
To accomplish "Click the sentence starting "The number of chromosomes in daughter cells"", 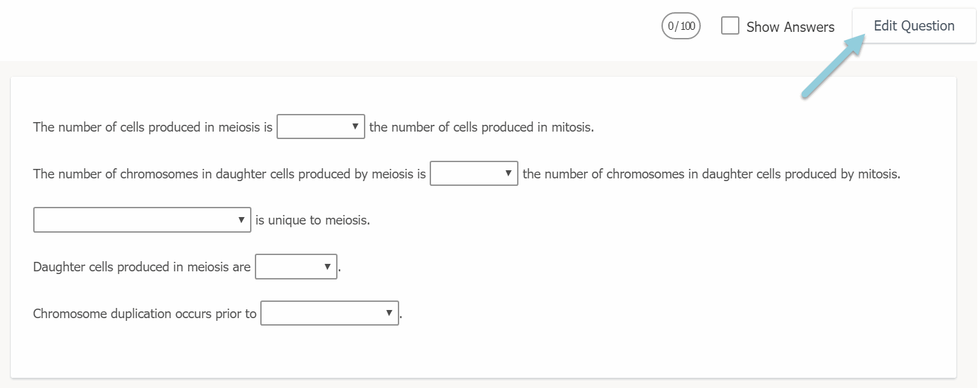I will point(229,174).
